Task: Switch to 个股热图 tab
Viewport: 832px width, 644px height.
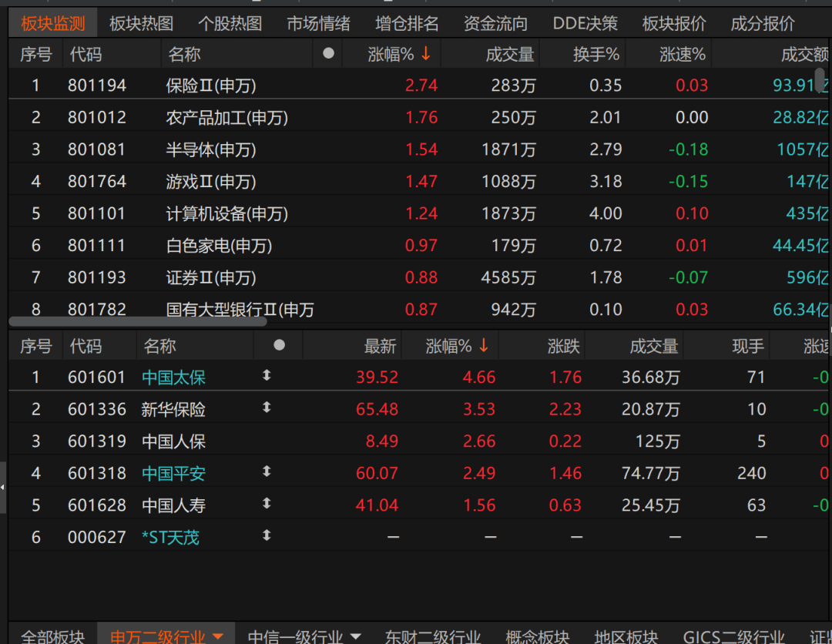Action: coord(230,23)
